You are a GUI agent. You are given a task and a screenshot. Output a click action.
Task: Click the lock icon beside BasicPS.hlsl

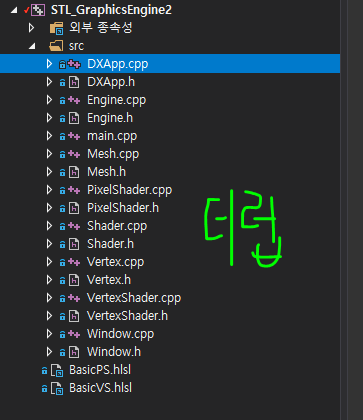[x=44, y=370]
